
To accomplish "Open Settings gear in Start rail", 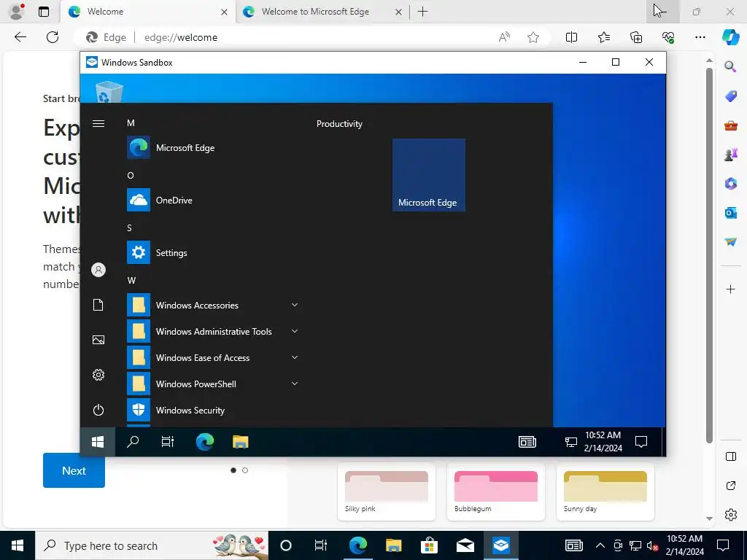I will (x=98, y=376).
